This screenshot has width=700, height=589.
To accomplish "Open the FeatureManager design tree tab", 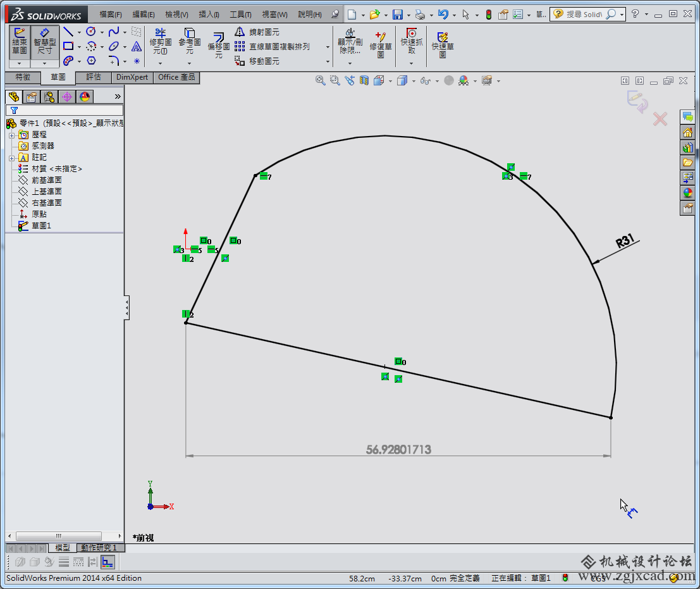I will (14, 97).
